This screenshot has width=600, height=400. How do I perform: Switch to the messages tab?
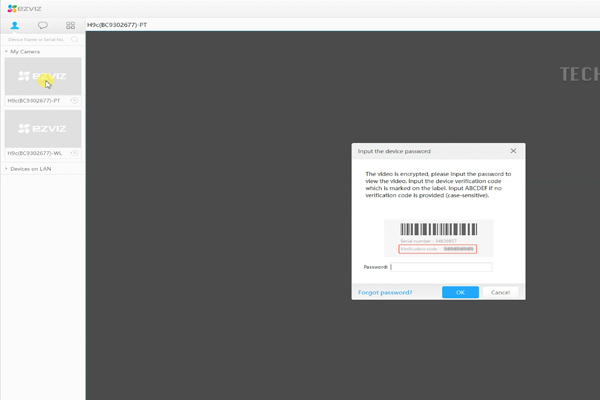click(x=42, y=24)
